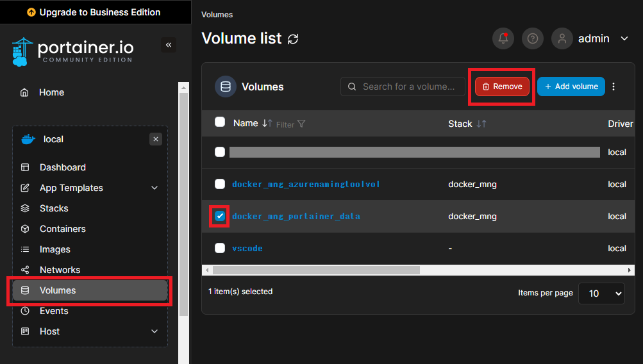
Task: Click docker_mng stack cell of portainer_data row
Action: [x=472, y=217]
